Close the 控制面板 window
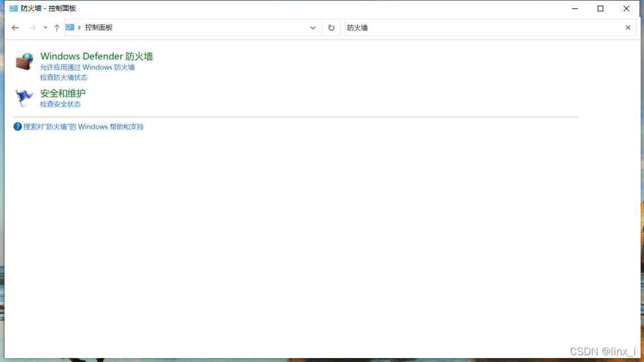 (626, 8)
